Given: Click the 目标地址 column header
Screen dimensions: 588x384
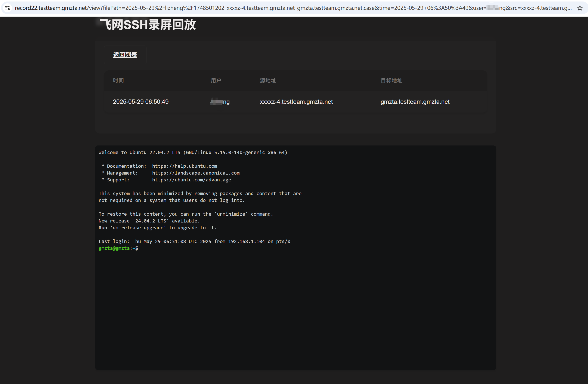Looking at the screenshot, I should (391, 80).
